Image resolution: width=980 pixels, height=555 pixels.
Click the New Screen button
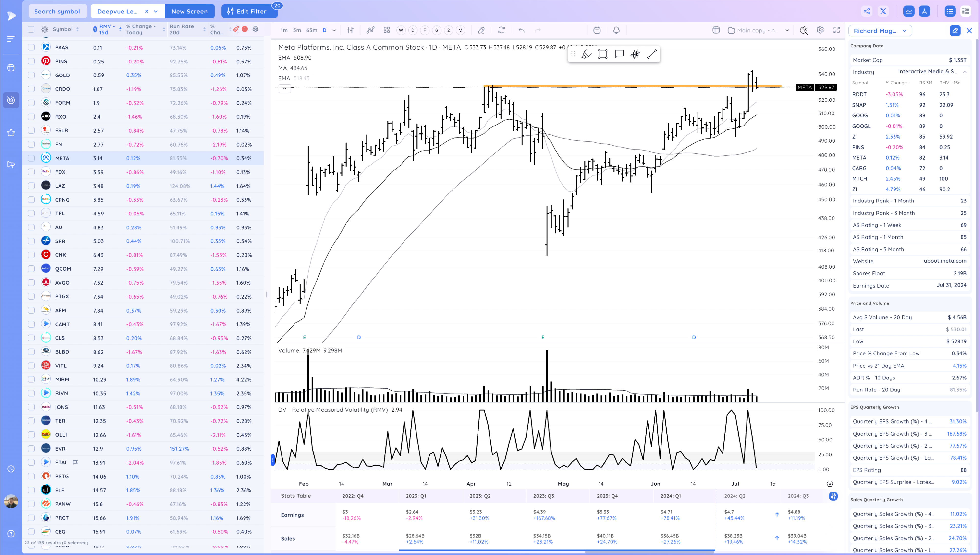pos(190,12)
